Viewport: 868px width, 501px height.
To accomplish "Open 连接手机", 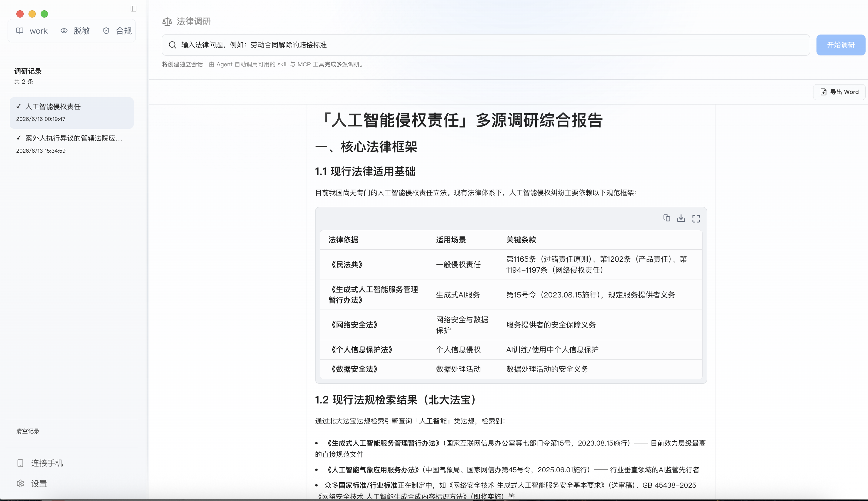I will point(40,463).
